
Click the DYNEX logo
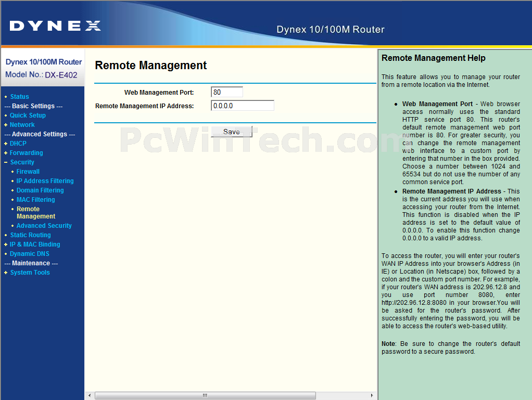click(55, 26)
